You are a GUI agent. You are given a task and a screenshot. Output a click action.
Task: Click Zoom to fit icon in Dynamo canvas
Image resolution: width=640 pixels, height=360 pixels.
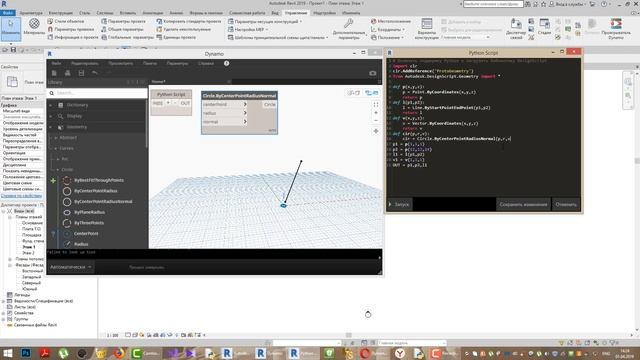pos(376,104)
